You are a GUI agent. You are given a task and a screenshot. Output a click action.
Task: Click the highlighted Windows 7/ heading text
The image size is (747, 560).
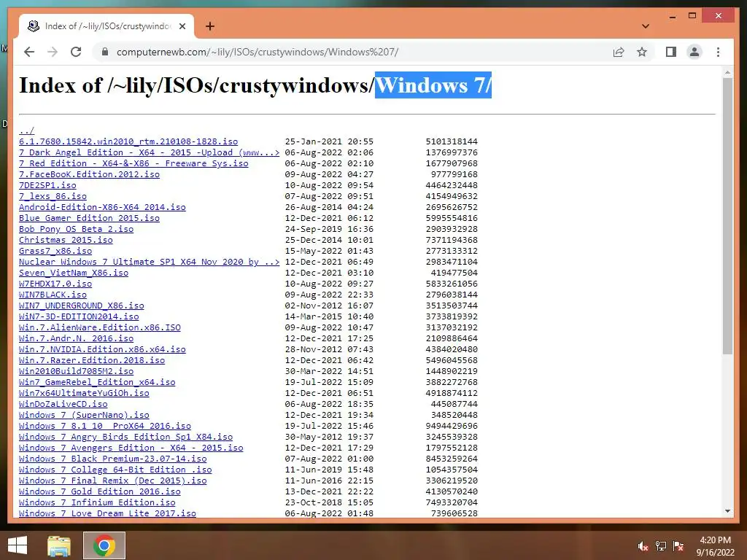[433, 85]
